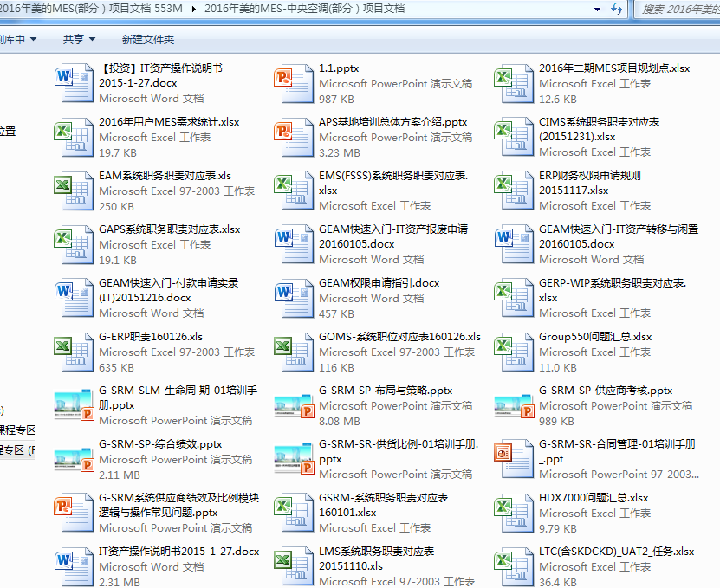The width and height of the screenshot is (720, 588).
Task: Select file name G-SRM-SP-综合绩效.pptx
Action: (160, 444)
